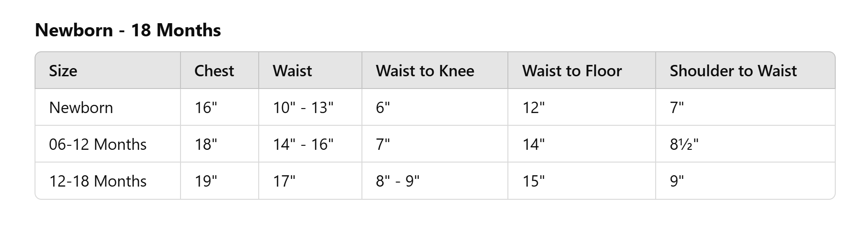
Task: Click the 8½" shoulder to waist value
Action: 684,144
